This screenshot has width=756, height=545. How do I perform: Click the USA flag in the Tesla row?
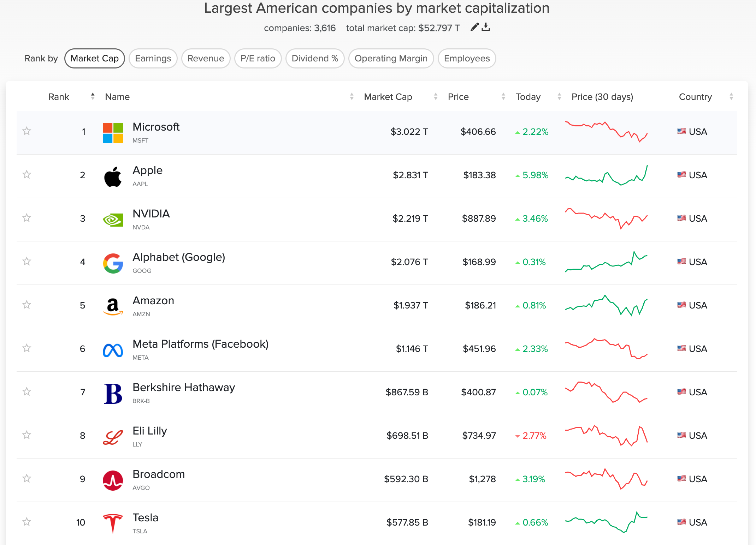point(681,522)
